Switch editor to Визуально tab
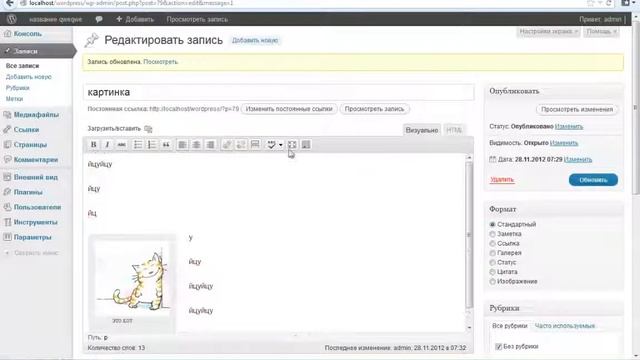This screenshot has width=640, height=360. [422, 130]
